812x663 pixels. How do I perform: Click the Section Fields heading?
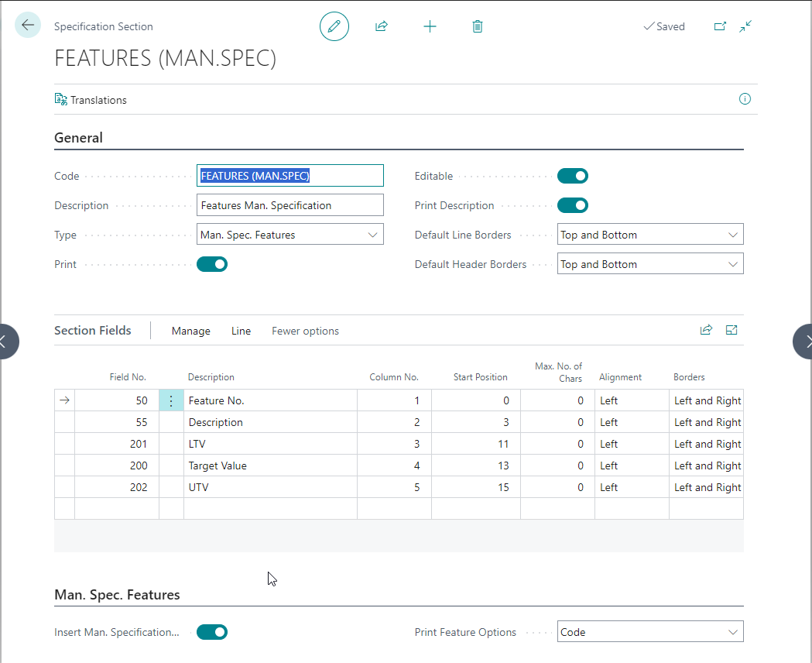click(93, 331)
